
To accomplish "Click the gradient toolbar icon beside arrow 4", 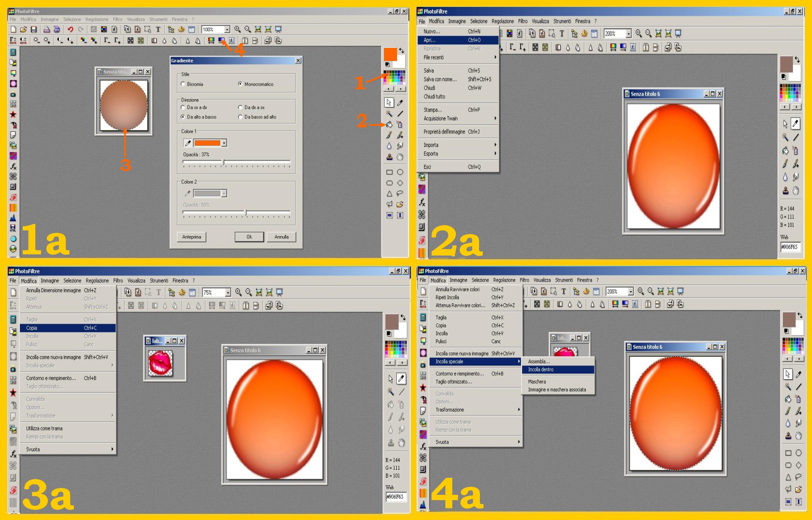I will coord(221,40).
